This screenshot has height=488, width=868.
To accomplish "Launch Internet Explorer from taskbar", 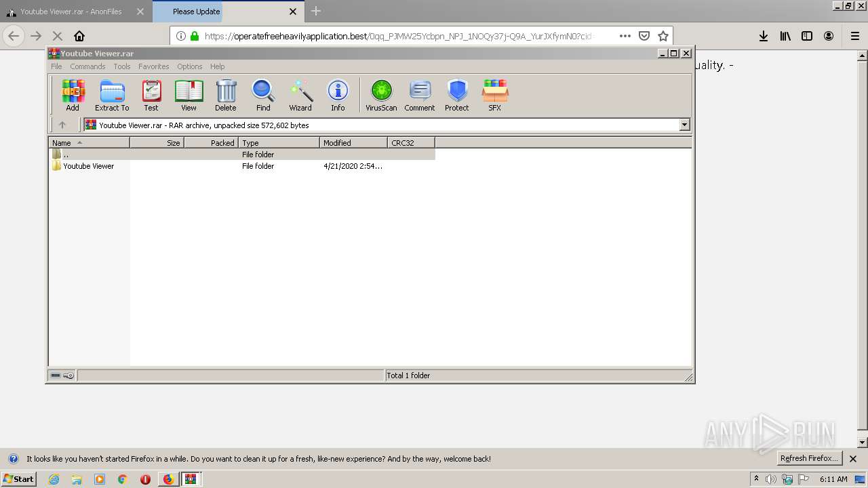I will point(54,479).
